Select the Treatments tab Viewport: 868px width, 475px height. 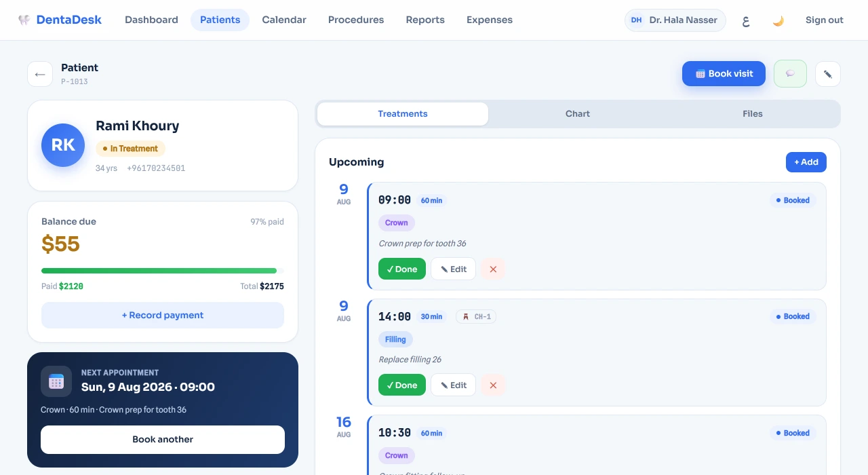tap(403, 114)
